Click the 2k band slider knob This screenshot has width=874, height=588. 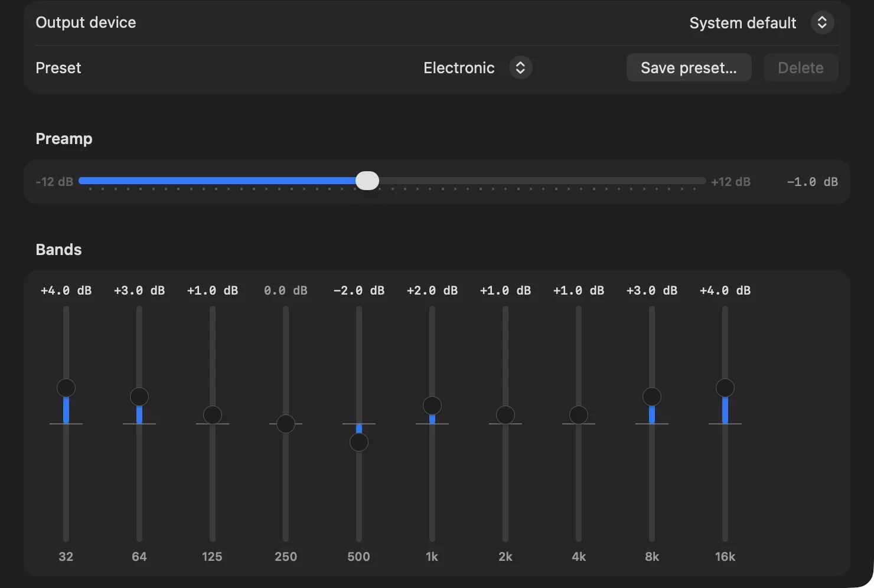pyautogui.click(x=506, y=415)
